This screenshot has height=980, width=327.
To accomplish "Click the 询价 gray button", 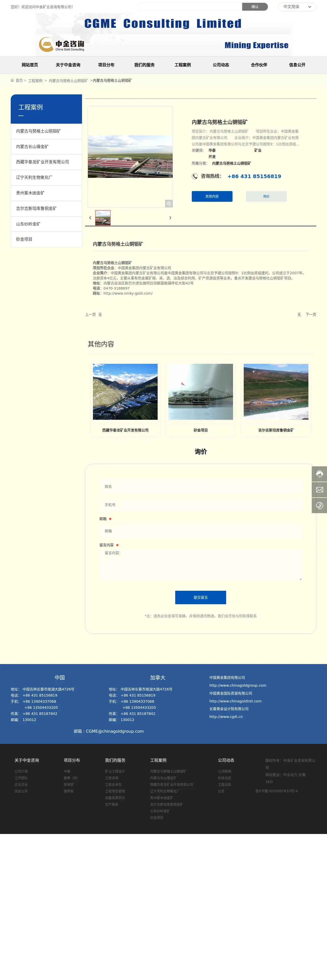I will click(x=266, y=196).
